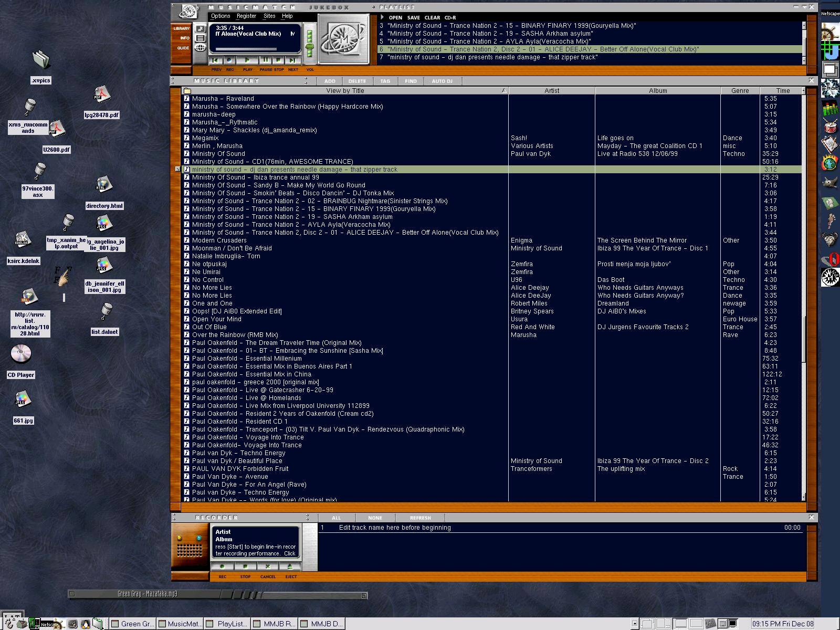The height and width of the screenshot is (630, 840).
Task: Expand the playlist arrow next to OPEN
Action: coord(382,17)
